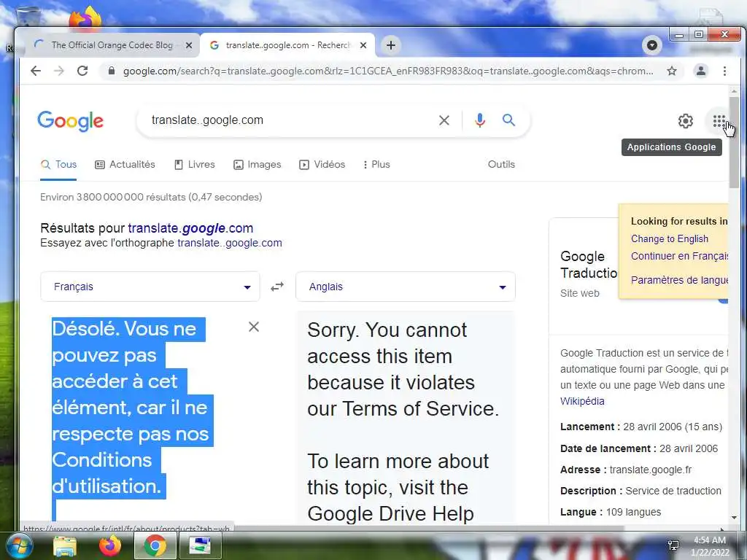Click the taskbar clock showing 4:54 AM
This screenshot has height=560, width=747.
click(710, 545)
